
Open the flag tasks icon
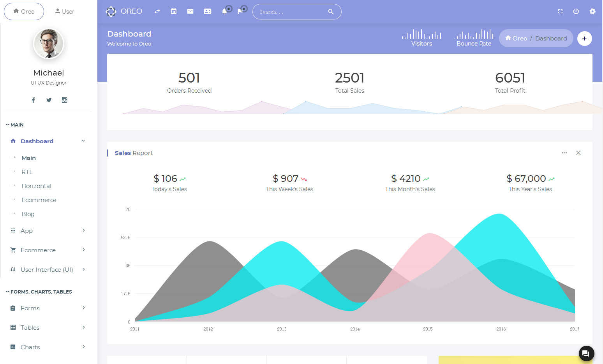pyautogui.click(x=240, y=12)
